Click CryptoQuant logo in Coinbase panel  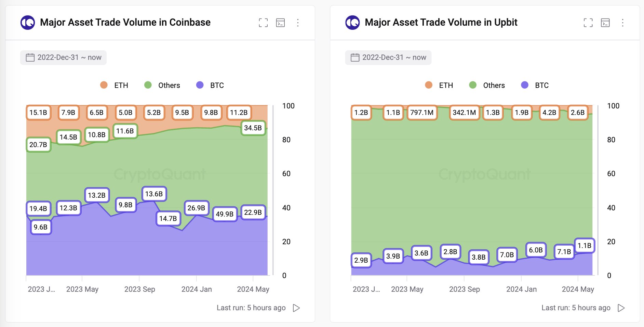click(28, 23)
